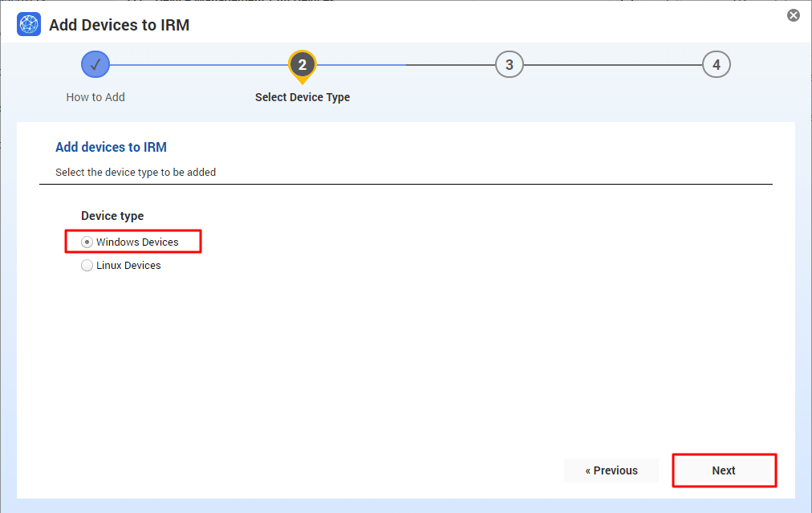Click the completed checkmark for step one
The width and height of the screenshot is (812, 513).
pos(95,64)
